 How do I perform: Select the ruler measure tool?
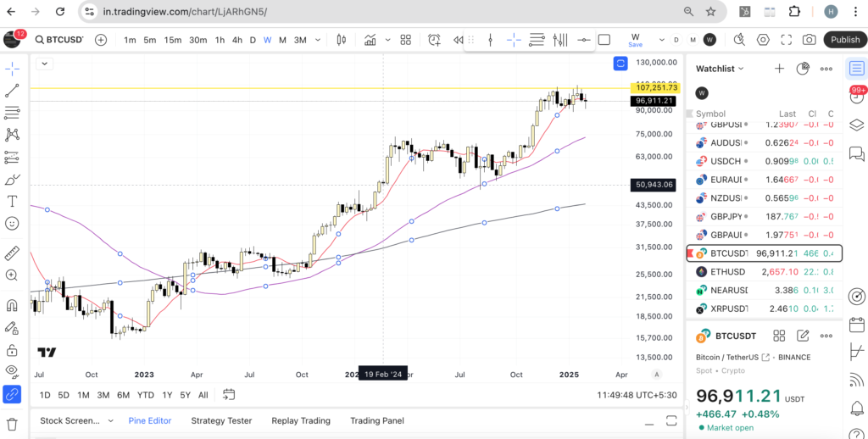tap(12, 253)
